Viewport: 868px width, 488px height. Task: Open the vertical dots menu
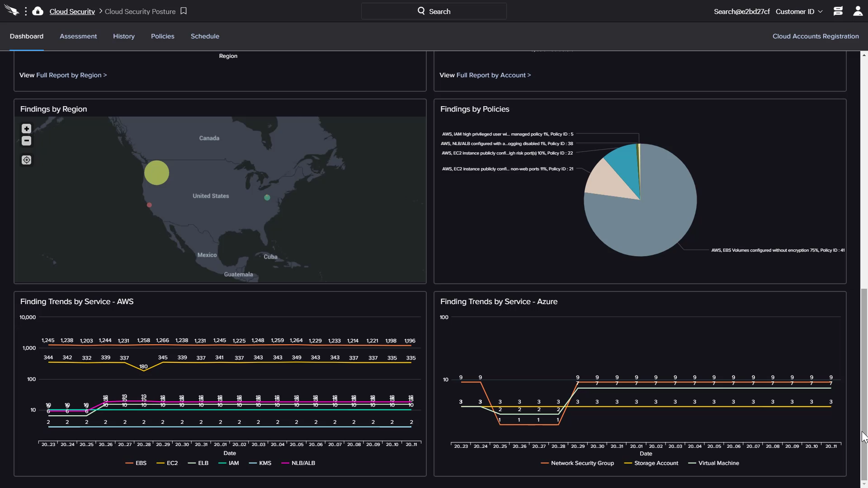(26, 11)
